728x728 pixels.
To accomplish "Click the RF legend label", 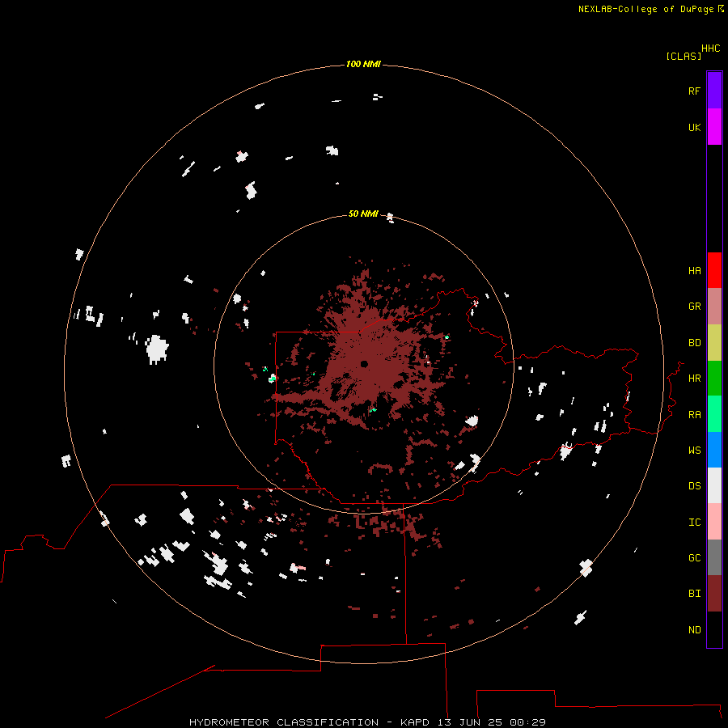I will coord(694,91).
